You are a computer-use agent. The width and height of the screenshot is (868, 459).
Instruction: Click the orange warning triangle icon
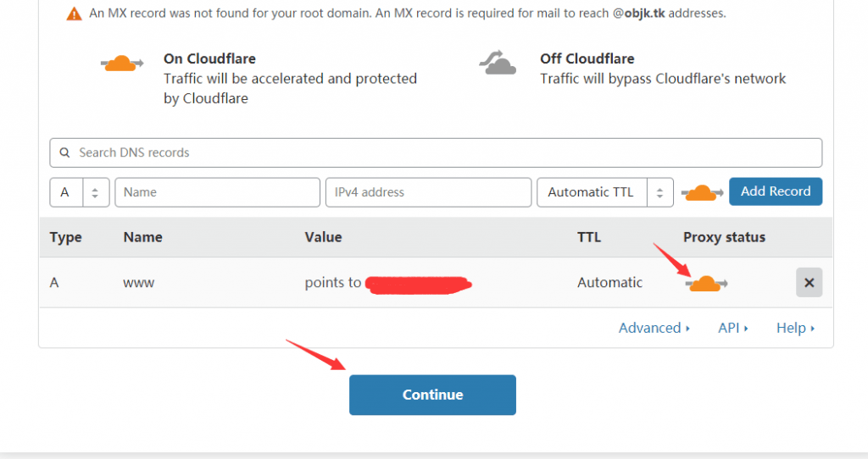(75, 14)
